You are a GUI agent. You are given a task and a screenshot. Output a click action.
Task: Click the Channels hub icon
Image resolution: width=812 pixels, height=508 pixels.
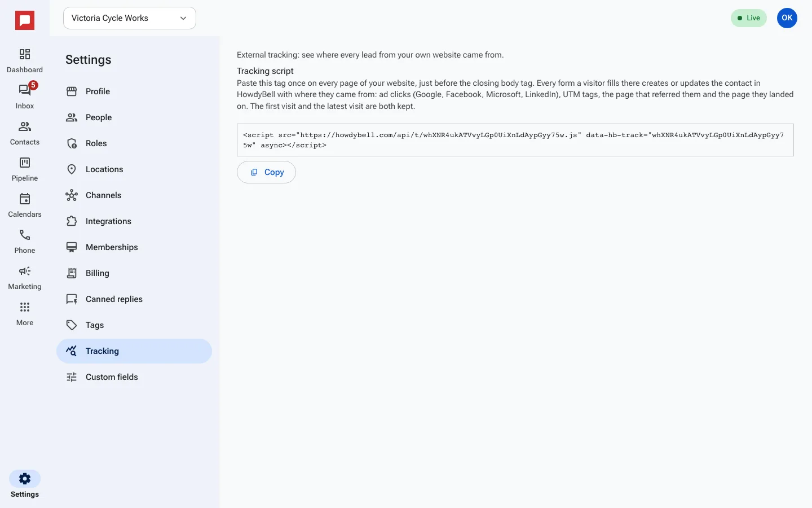(x=72, y=195)
